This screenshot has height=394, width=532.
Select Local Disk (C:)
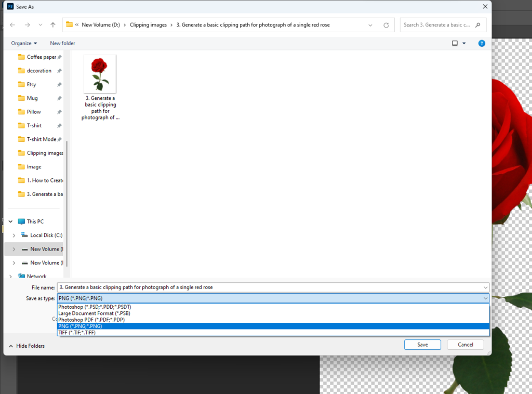(42, 235)
